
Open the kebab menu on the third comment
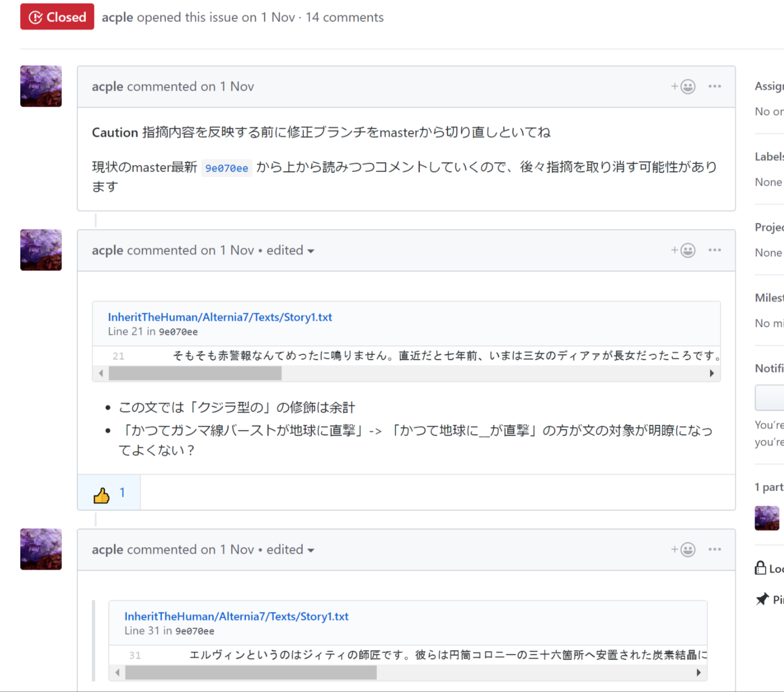(x=715, y=549)
